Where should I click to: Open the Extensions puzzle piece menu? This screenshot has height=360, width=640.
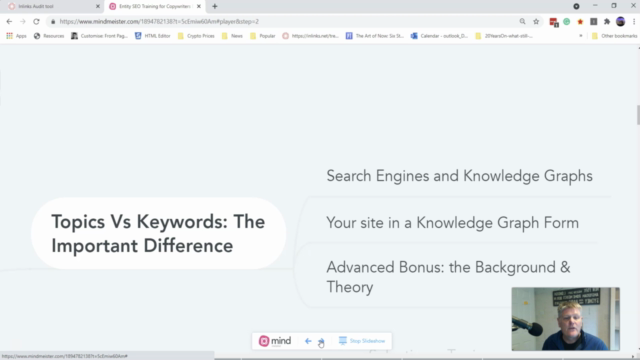point(607,22)
